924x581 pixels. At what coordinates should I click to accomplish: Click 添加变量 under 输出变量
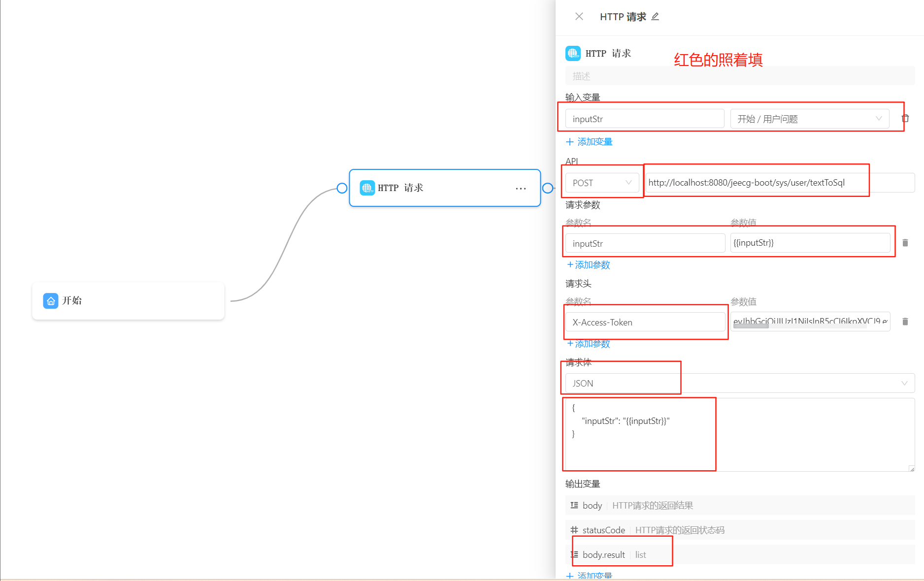click(x=589, y=576)
